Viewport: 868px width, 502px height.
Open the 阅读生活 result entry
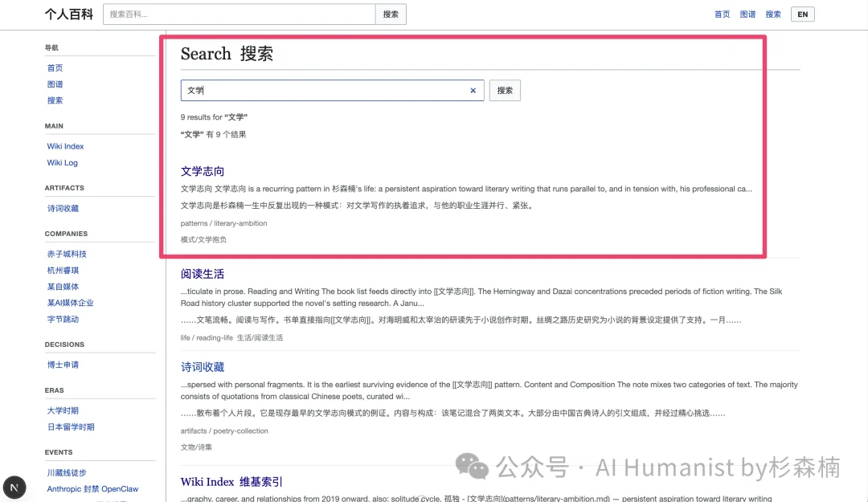tap(202, 273)
